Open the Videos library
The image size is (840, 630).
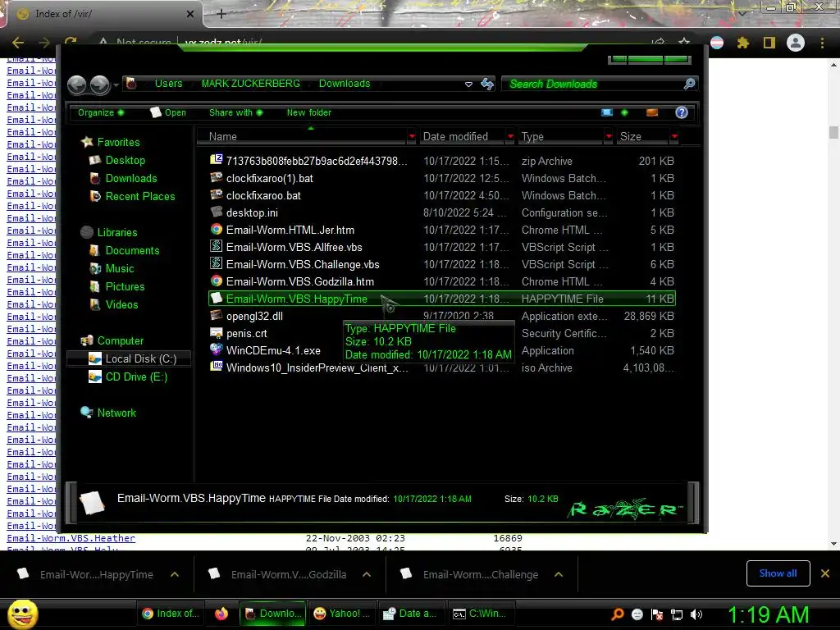(121, 305)
